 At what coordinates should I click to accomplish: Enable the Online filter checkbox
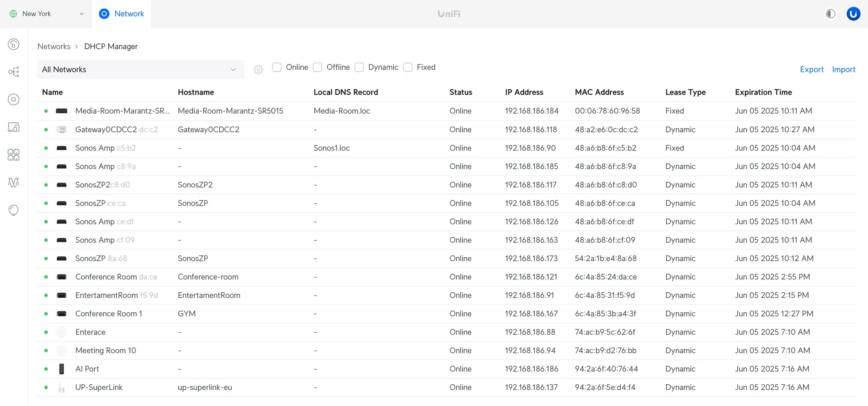click(x=277, y=67)
